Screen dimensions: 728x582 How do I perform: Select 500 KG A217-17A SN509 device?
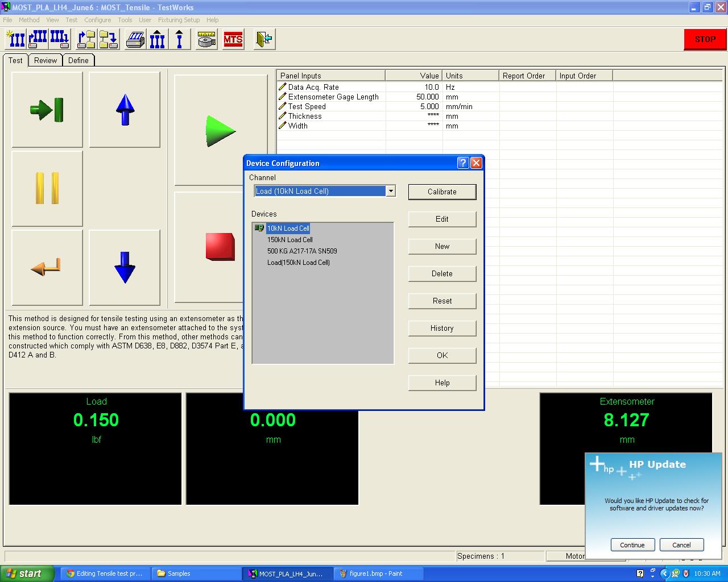click(302, 251)
